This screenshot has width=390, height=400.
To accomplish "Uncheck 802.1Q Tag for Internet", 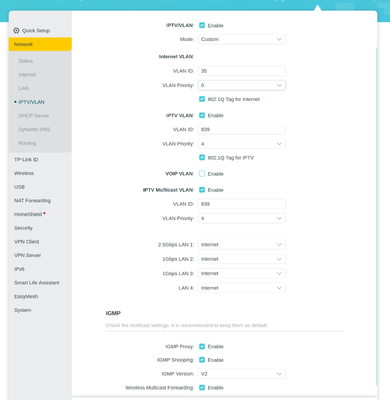I will coord(202,99).
